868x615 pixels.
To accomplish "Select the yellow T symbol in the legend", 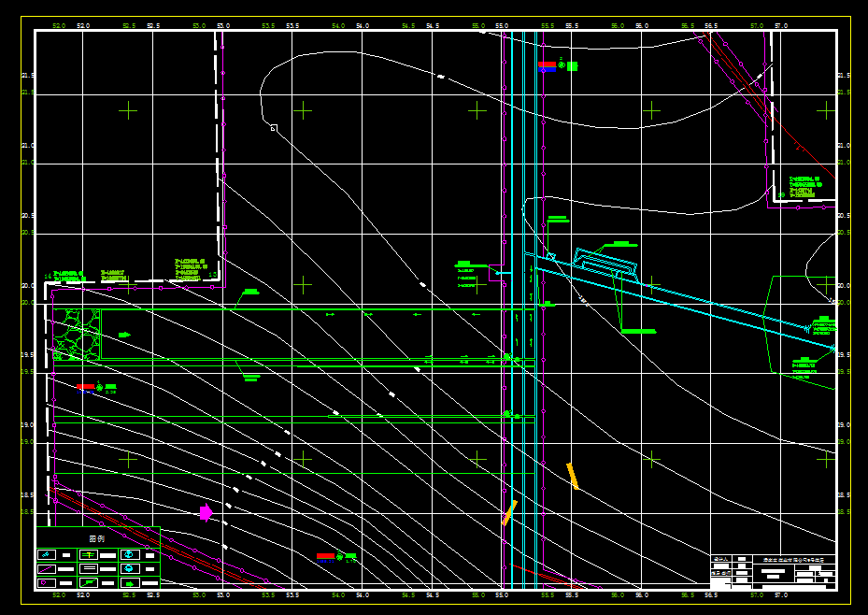I will [89, 555].
